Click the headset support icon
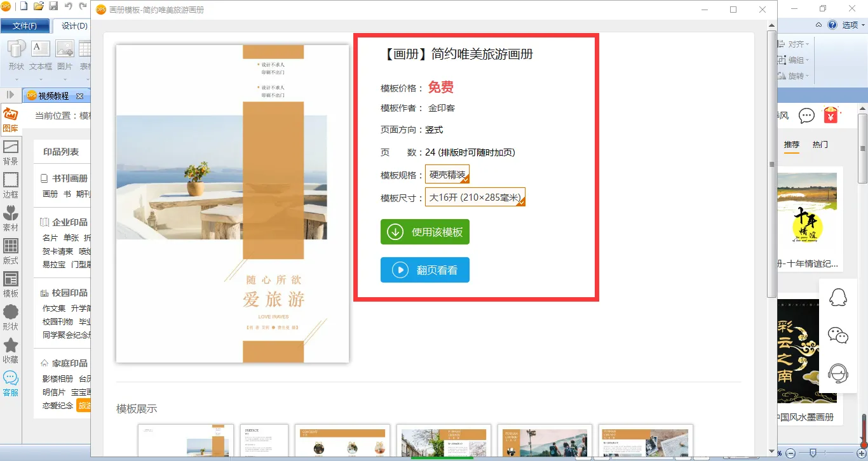This screenshot has width=868, height=461. coord(838,373)
